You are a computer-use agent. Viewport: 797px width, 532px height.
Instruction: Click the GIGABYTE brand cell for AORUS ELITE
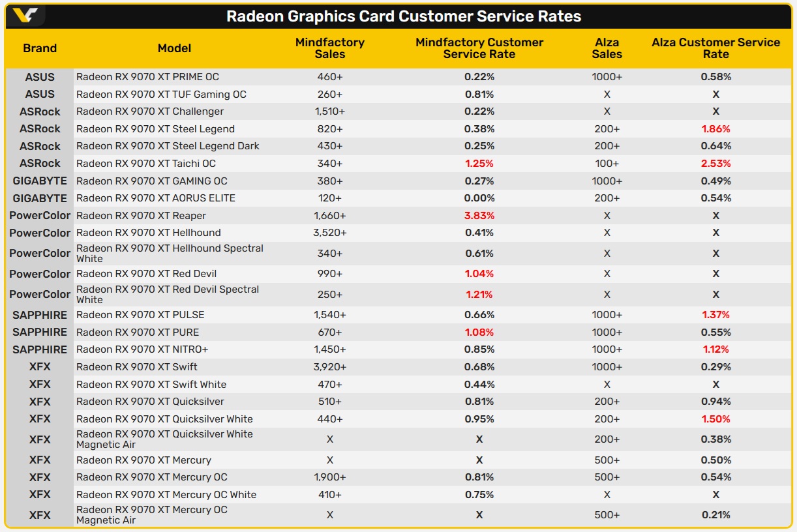(40, 198)
